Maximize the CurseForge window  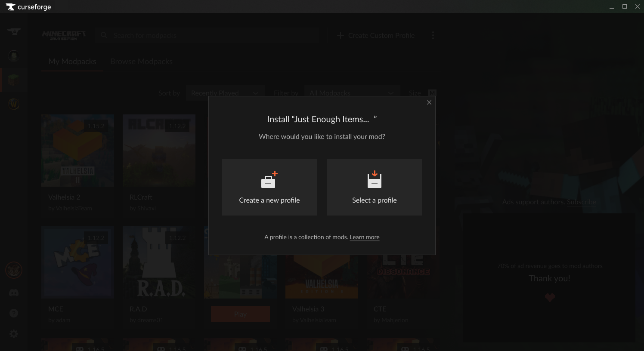click(625, 6)
